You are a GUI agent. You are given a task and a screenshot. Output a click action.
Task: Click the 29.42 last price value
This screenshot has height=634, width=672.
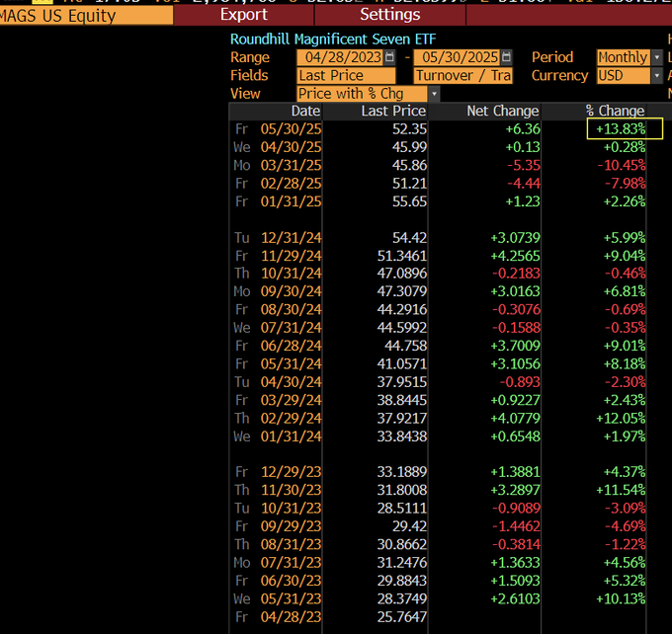point(409,526)
